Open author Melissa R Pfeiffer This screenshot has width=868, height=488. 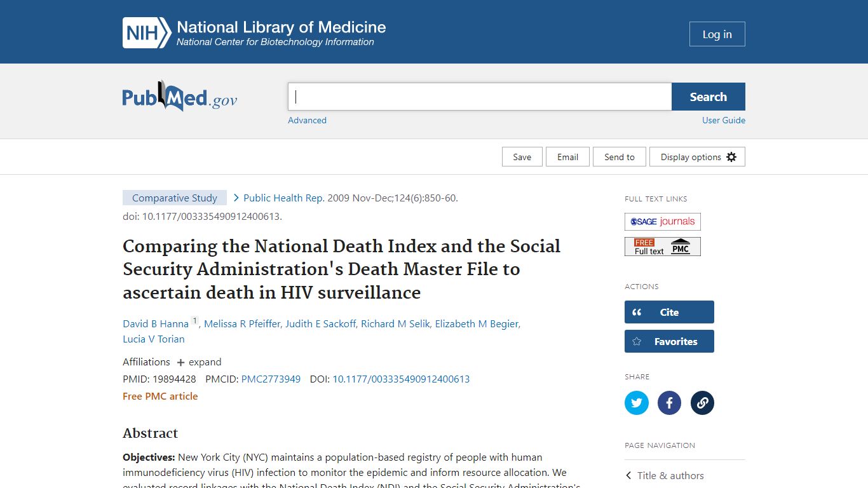point(242,323)
